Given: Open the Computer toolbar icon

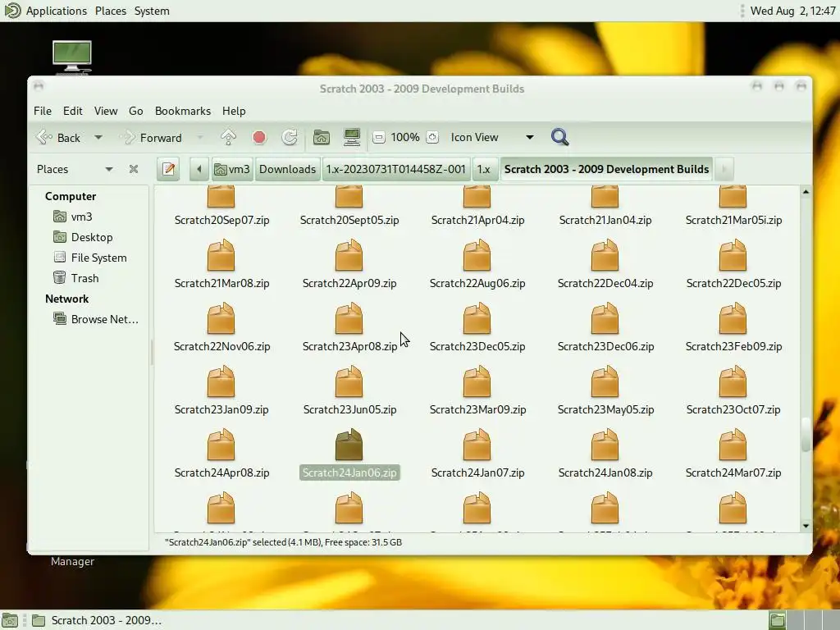Looking at the screenshot, I should tap(352, 138).
